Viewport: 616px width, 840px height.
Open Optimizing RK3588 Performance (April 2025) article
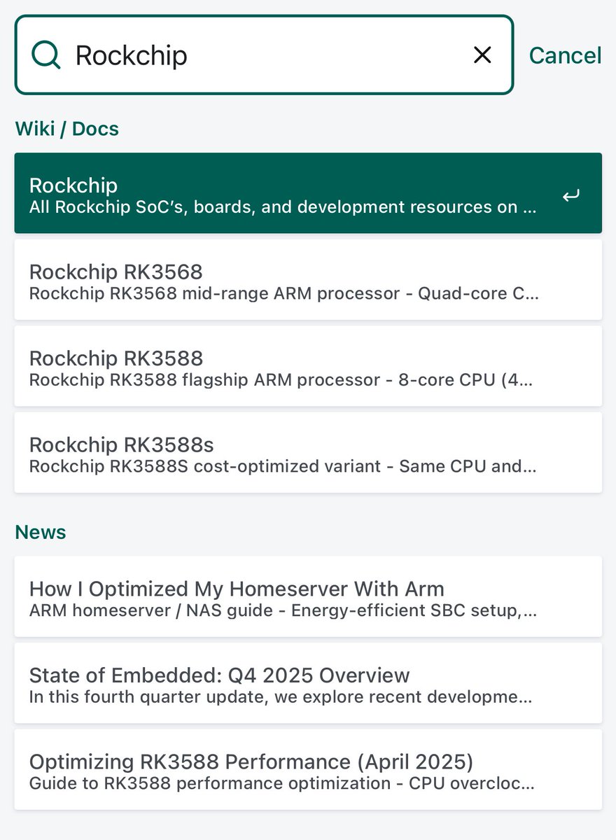308,769
